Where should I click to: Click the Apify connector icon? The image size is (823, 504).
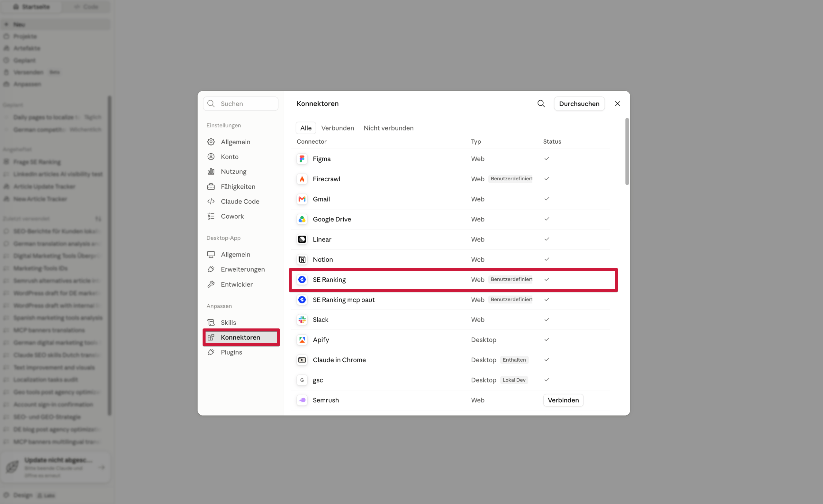click(302, 340)
